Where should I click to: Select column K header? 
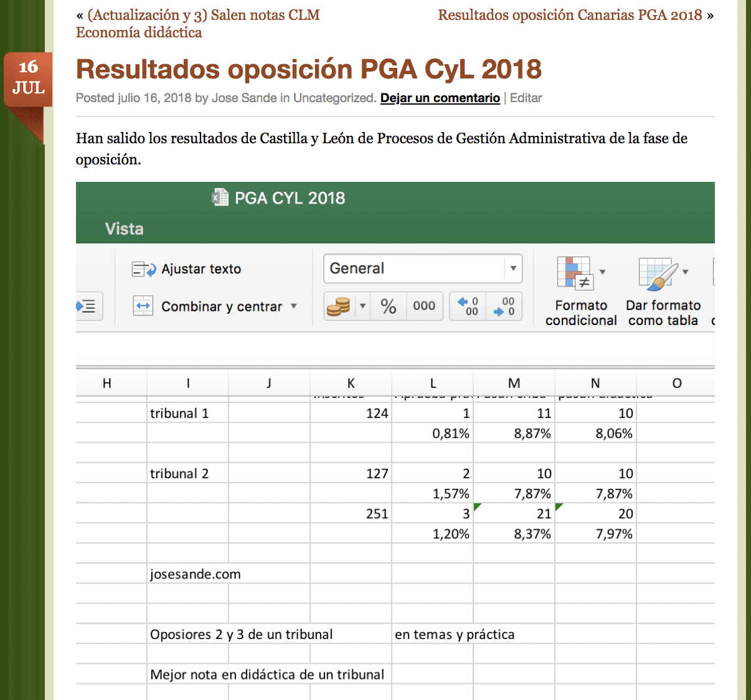coord(351,384)
